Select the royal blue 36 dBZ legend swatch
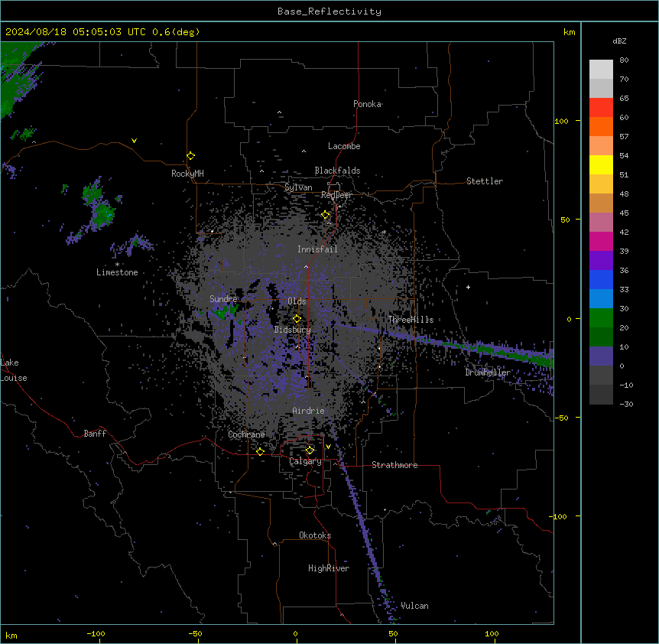This screenshot has width=659, height=644. 601,279
